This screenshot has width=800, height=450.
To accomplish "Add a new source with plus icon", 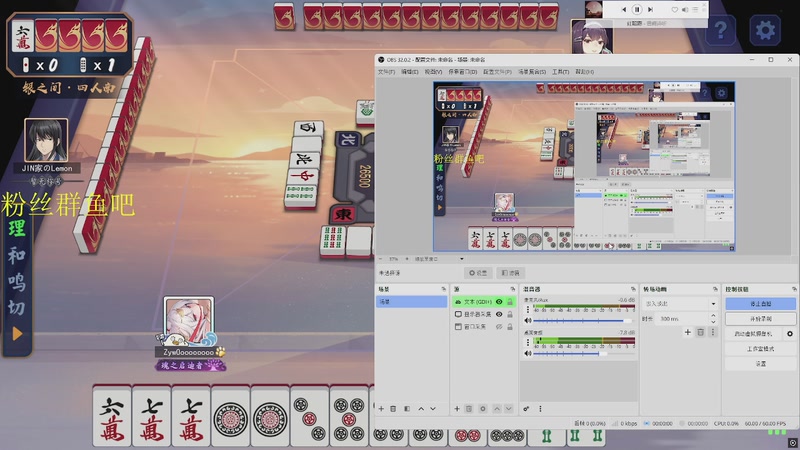I will [x=457, y=409].
